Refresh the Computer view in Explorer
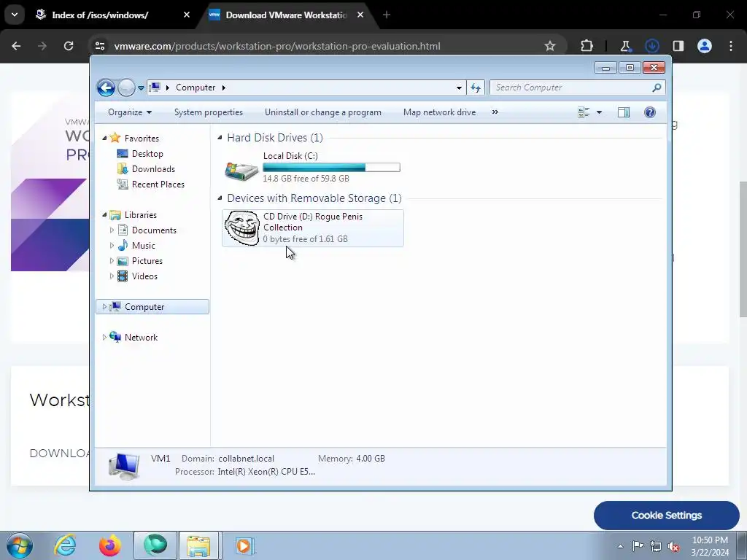This screenshot has height=560, width=747. pos(476,87)
